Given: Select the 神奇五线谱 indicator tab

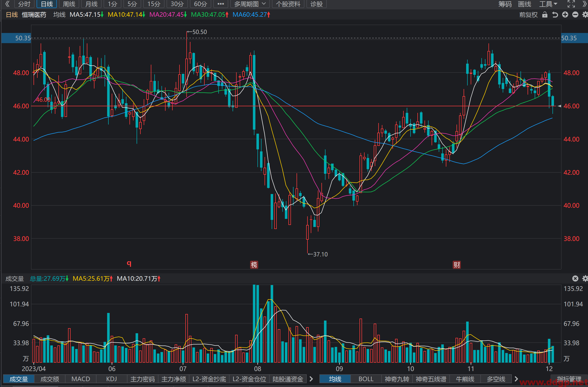Looking at the screenshot, I should click(431, 379).
